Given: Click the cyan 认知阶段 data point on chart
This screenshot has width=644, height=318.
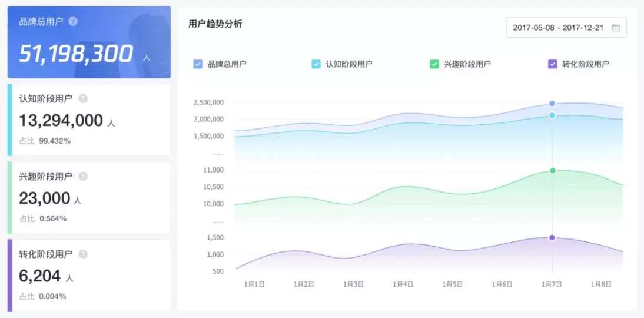Looking at the screenshot, I should coord(552,115).
